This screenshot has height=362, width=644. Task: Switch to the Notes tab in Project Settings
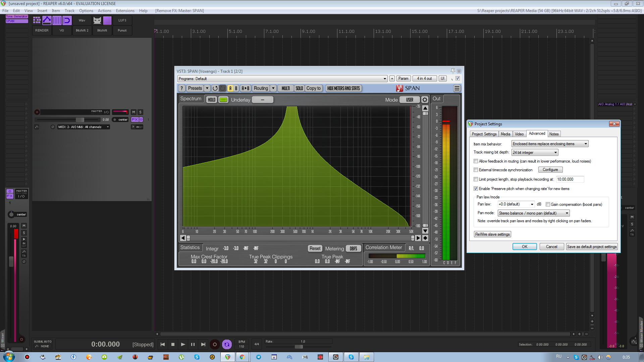[554, 134]
